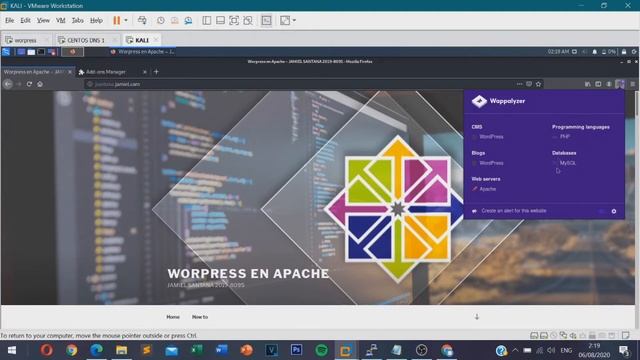Open the Home link in the site navigation
Screen dimensions: 640x360
pyautogui.click(x=173, y=317)
